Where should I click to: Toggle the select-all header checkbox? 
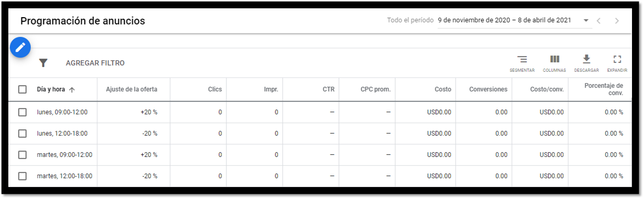pos(22,89)
